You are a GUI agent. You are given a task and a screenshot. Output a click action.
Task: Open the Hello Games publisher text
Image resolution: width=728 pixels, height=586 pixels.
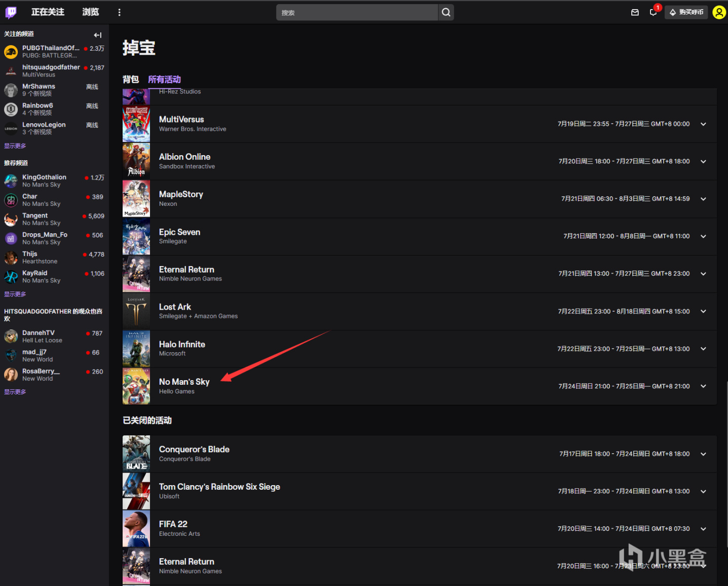(177, 391)
